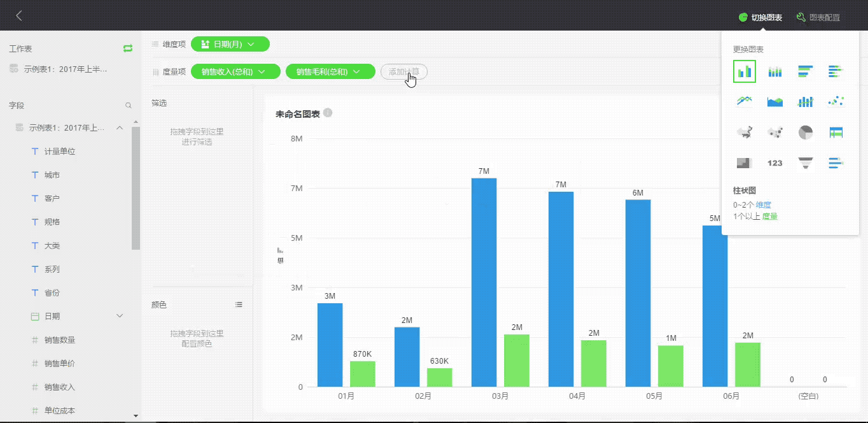Viewport: 868px width, 423px height.
Task: Select the scatter plot chart icon
Action: point(836,101)
